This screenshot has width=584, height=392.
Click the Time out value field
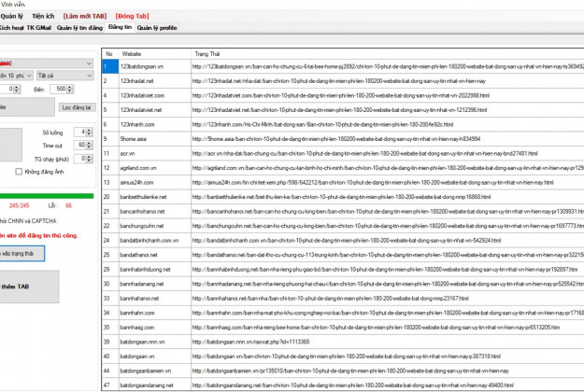(x=81, y=145)
